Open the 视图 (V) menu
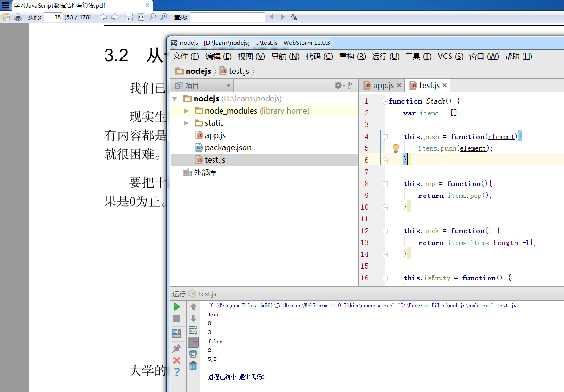The width and height of the screenshot is (564, 392). point(252,57)
